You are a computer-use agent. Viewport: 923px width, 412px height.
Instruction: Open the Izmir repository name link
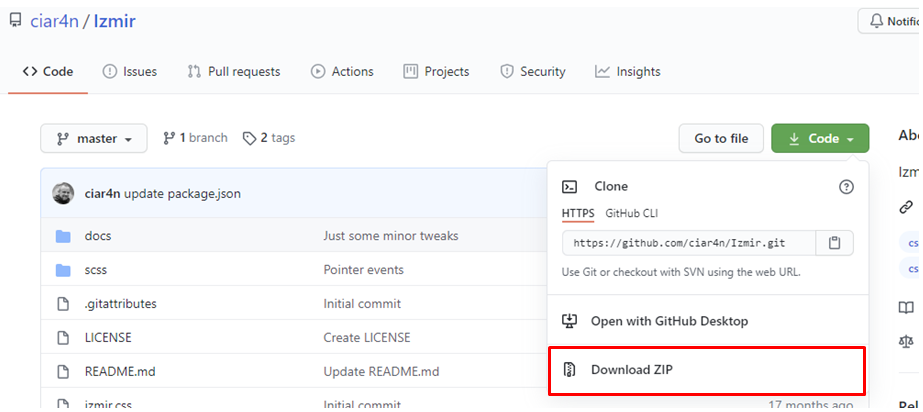coord(115,22)
